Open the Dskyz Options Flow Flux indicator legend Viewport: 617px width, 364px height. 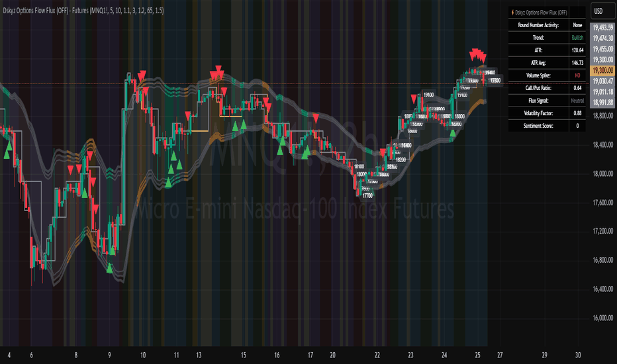pyautogui.click(x=83, y=11)
